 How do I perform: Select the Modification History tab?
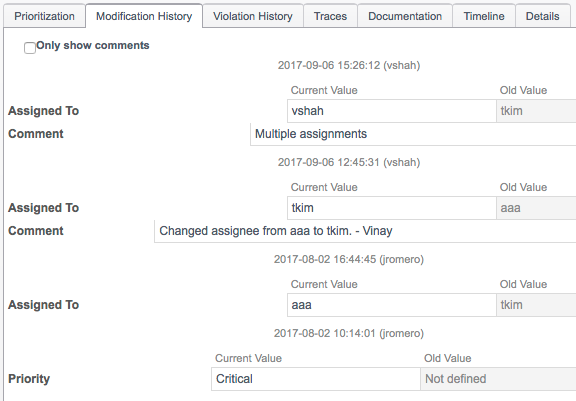coord(144,16)
